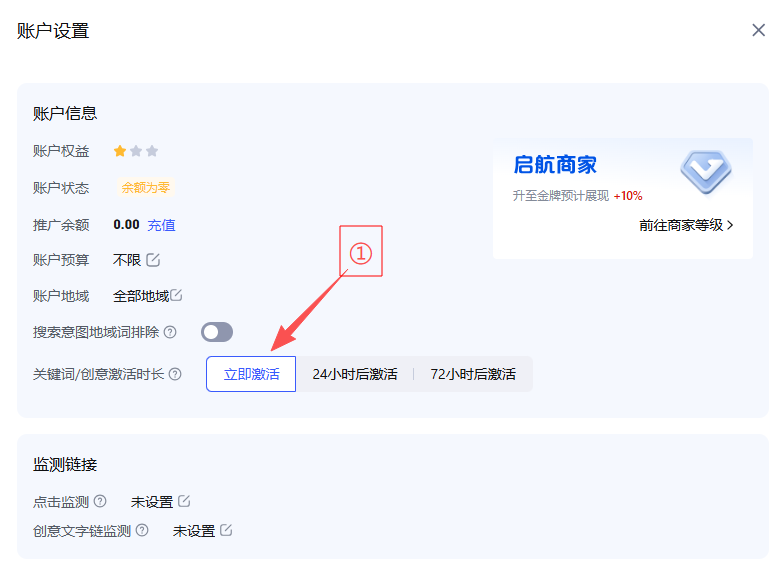Close the 账户设置 dialog

click(x=758, y=30)
